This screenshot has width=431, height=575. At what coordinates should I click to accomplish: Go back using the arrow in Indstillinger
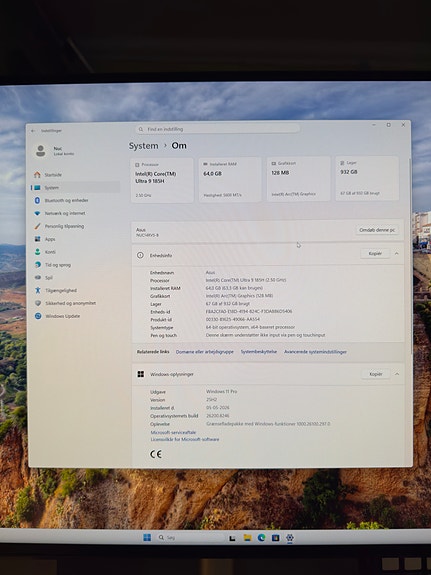(x=33, y=131)
